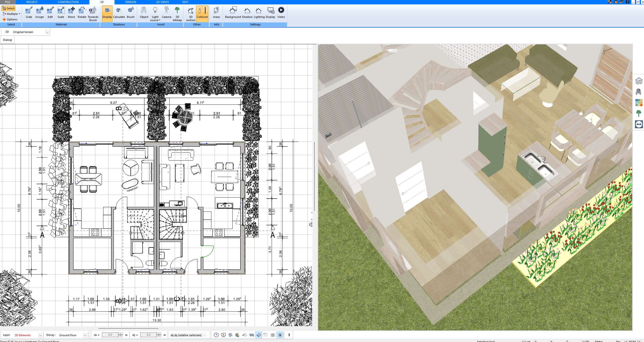The width and height of the screenshot is (644, 342).
Task: Click the Assign material icon
Action: [x=39, y=13]
